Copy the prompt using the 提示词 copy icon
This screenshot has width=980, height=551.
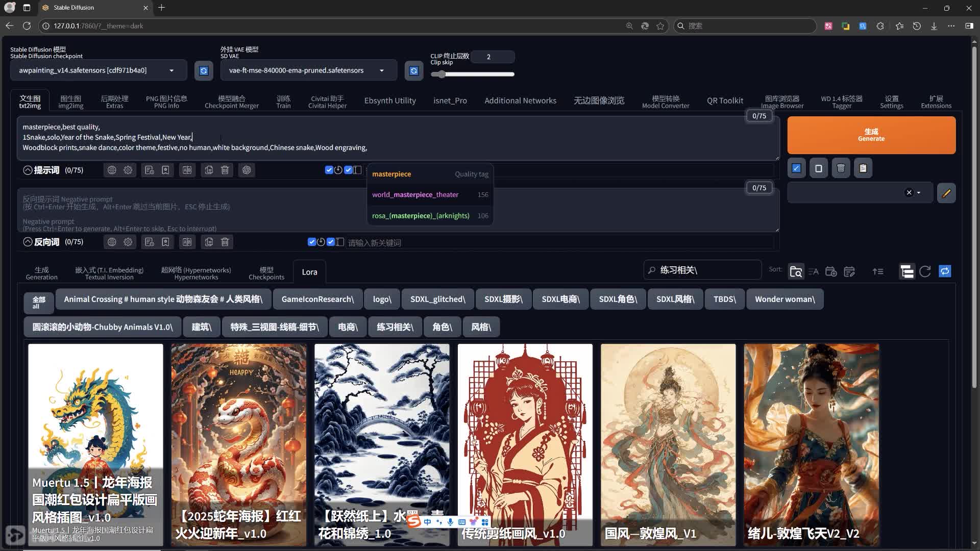(209, 170)
